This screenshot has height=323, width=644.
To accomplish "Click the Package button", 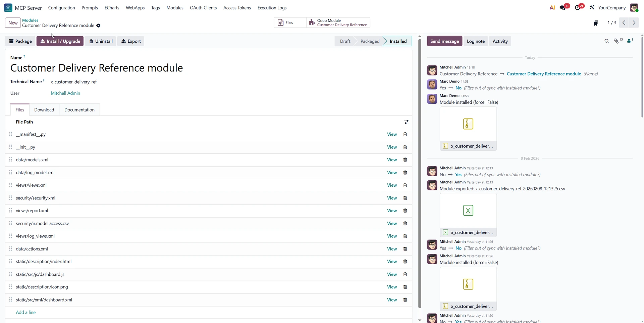I will coord(20,41).
